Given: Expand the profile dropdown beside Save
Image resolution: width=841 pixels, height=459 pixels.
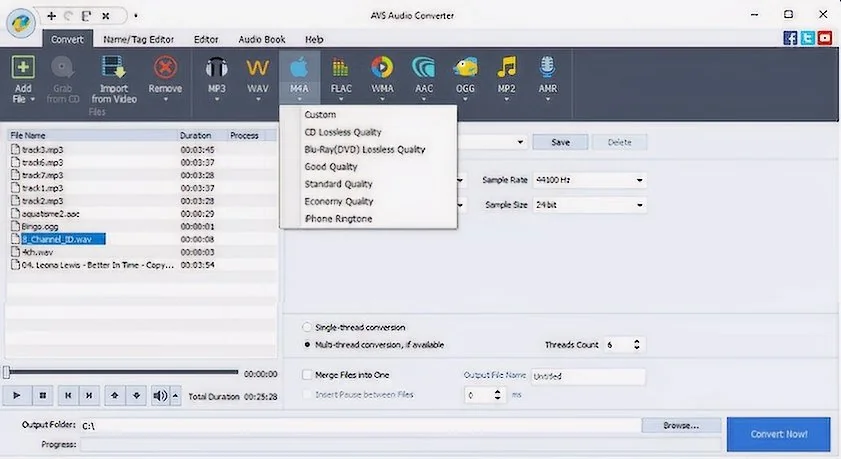Looking at the screenshot, I should [x=520, y=142].
